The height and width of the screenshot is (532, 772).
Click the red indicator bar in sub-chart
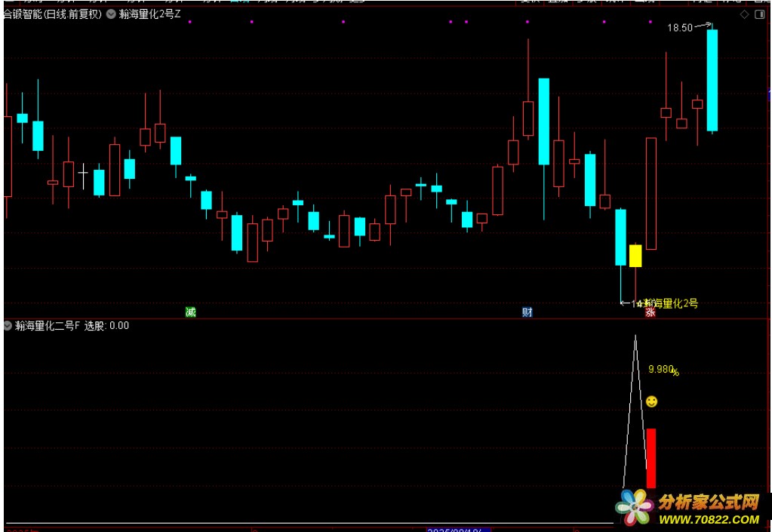[651, 458]
